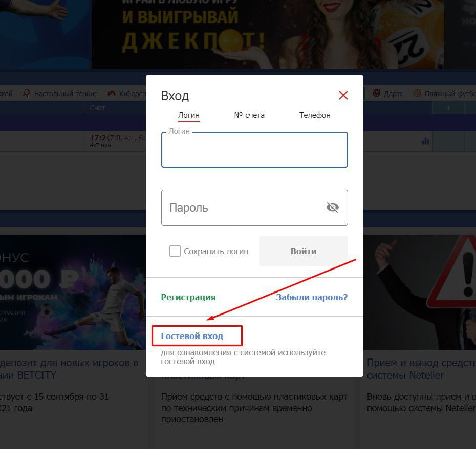Open match statistics bar chart icon

pos(425,141)
